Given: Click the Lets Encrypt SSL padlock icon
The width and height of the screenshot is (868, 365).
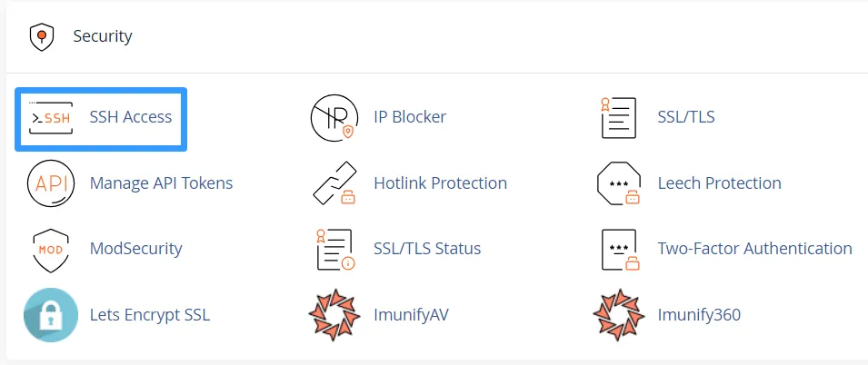Looking at the screenshot, I should 50,315.
